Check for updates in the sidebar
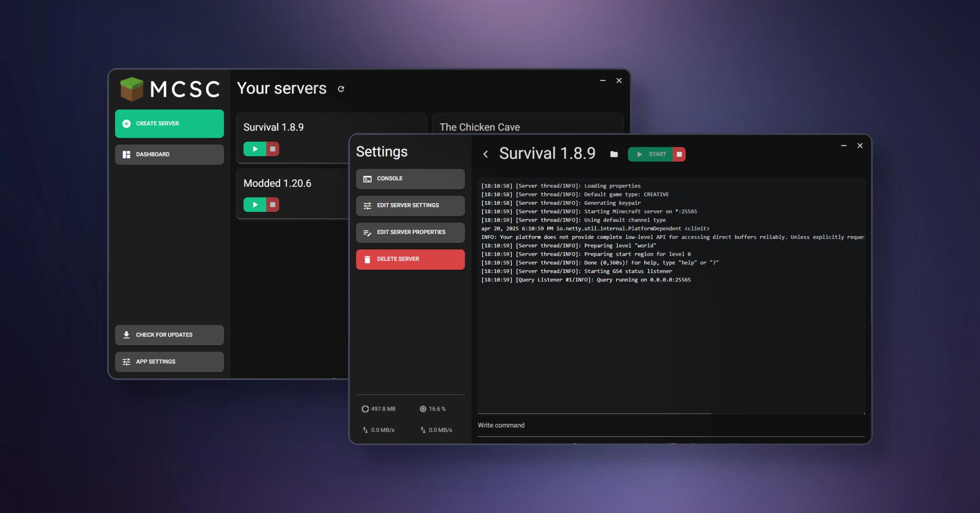Image resolution: width=980 pixels, height=513 pixels. pos(169,335)
